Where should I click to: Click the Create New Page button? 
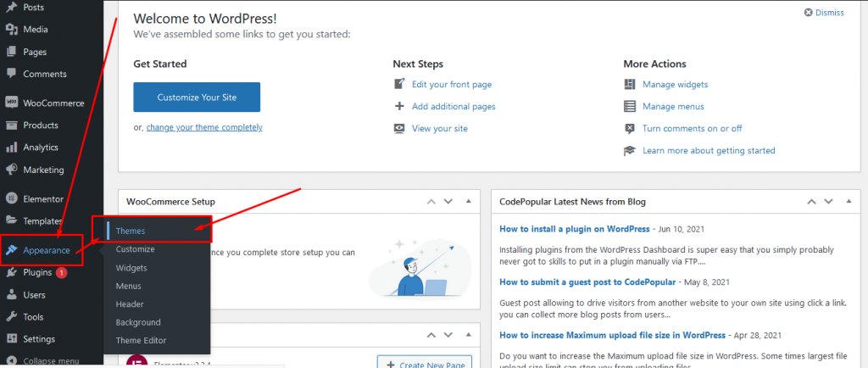[x=425, y=362]
